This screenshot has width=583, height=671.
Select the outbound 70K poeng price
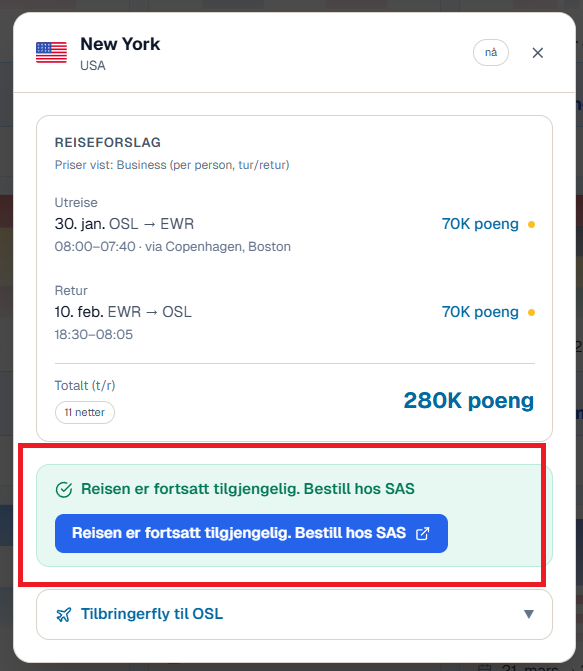[480, 224]
